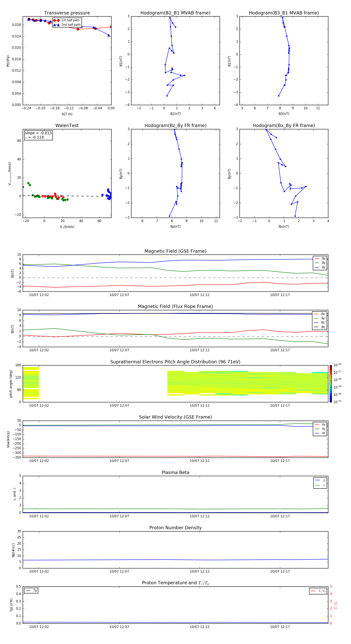351x644 pixels.
Task: Select the 'Proton Temperature and Te/Tp' title
Action: click(175, 583)
